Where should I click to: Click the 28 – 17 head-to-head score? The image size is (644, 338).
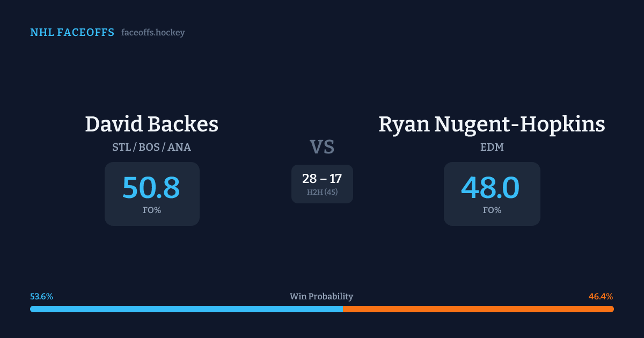322,179
